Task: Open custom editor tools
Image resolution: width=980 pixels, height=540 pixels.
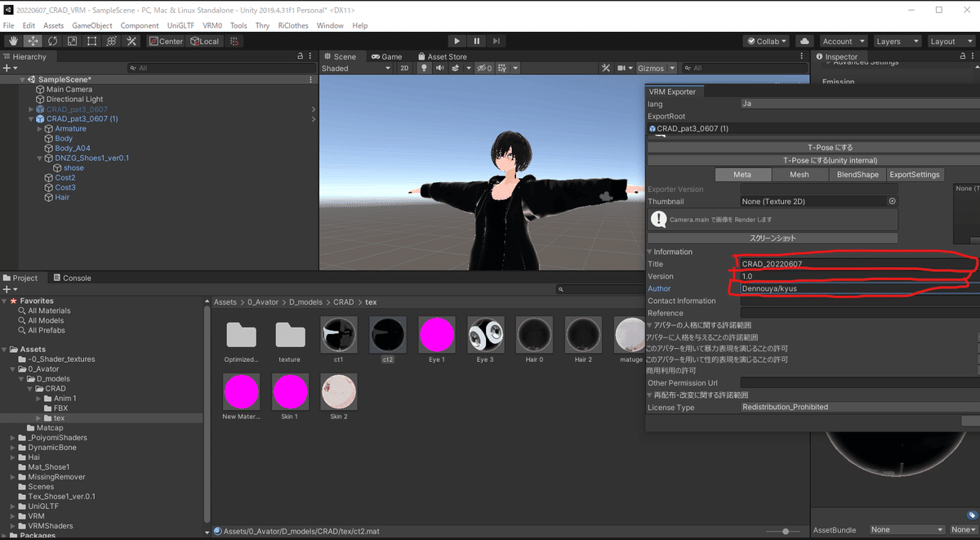Action: (131, 41)
